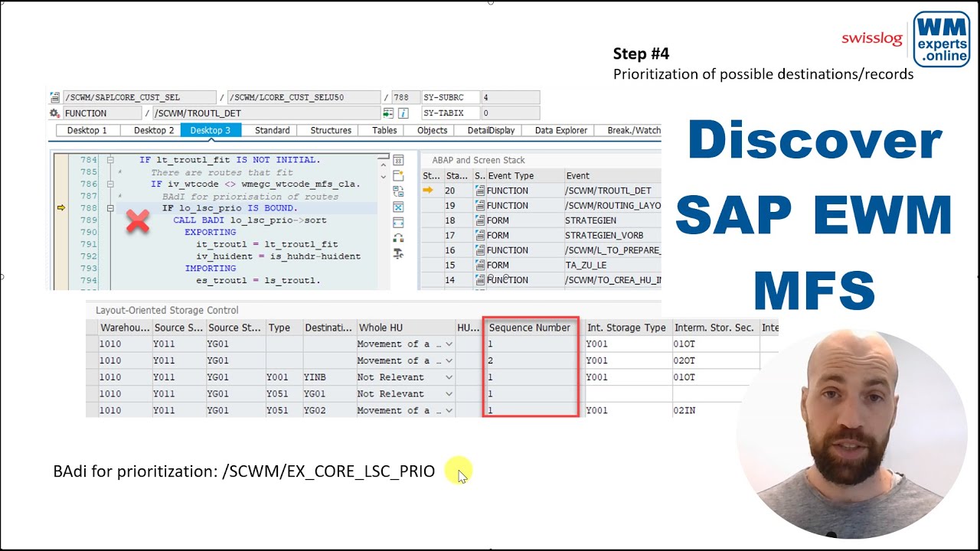Click the WM experts.online logo
The width and height of the screenshot is (980, 551).
941,39
